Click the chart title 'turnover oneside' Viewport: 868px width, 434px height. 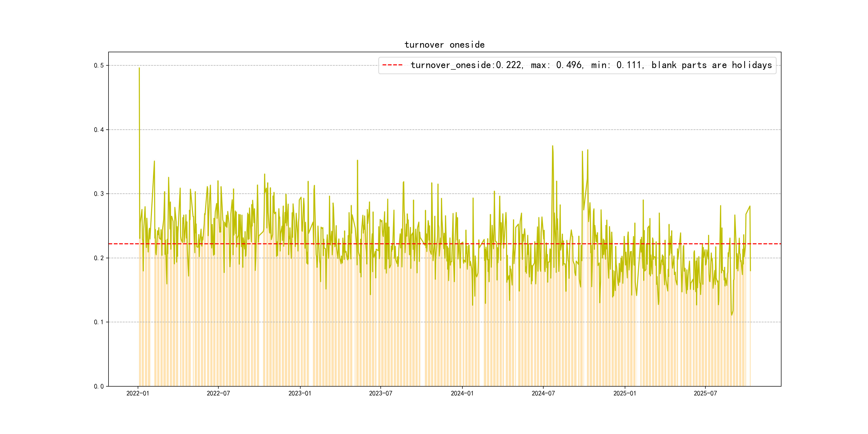(x=444, y=45)
